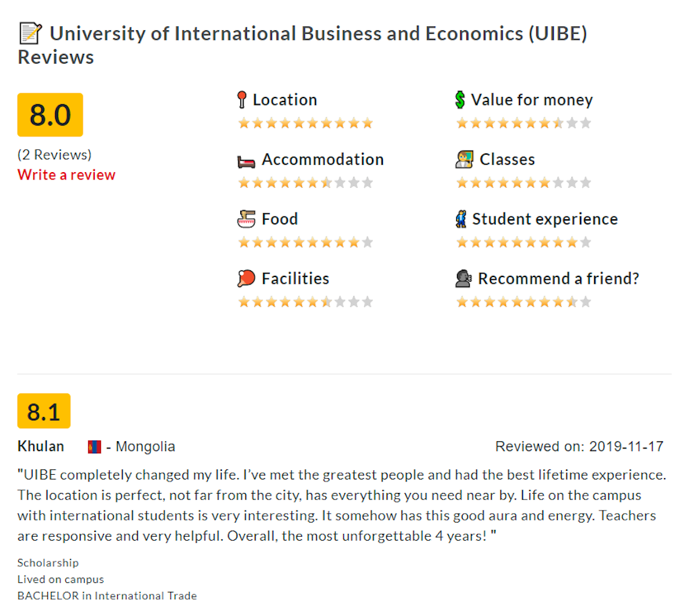689x616 pixels.
Task: Click the memo icon beside the reviews title
Action: pyautogui.click(x=30, y=33)
